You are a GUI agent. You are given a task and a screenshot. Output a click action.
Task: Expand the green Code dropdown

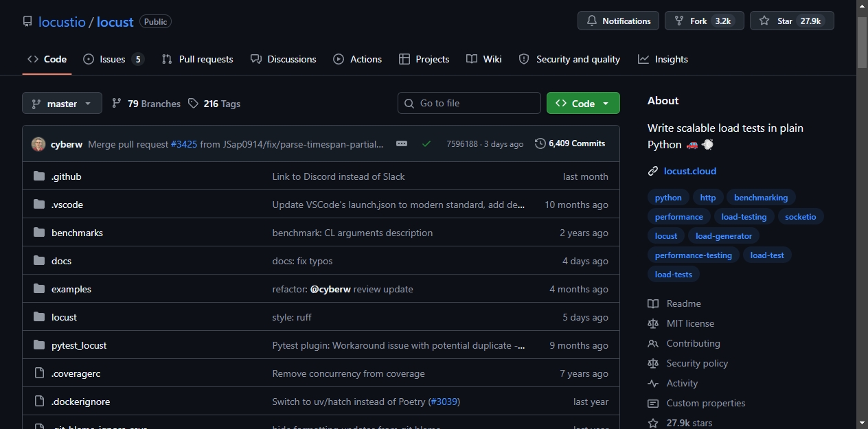coord(583,103)
